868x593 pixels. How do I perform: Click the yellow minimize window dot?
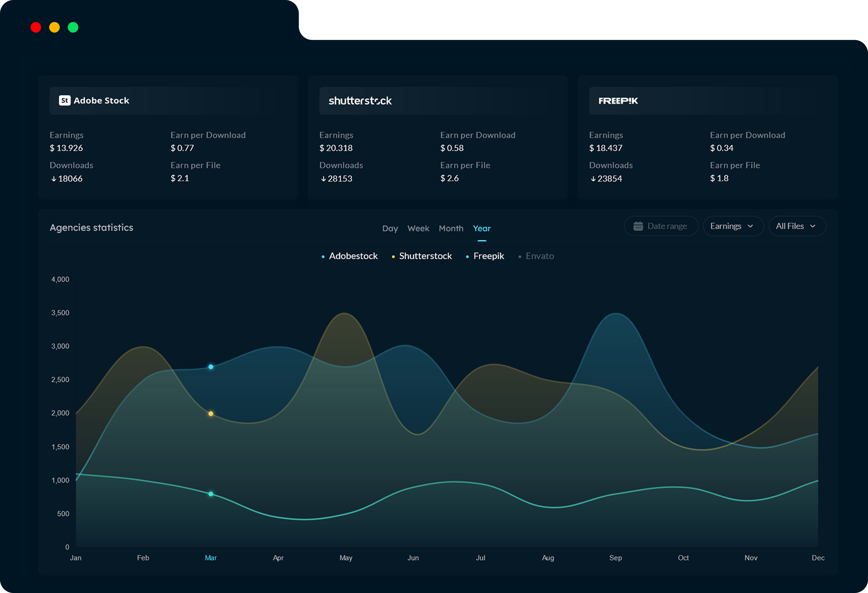54,27
